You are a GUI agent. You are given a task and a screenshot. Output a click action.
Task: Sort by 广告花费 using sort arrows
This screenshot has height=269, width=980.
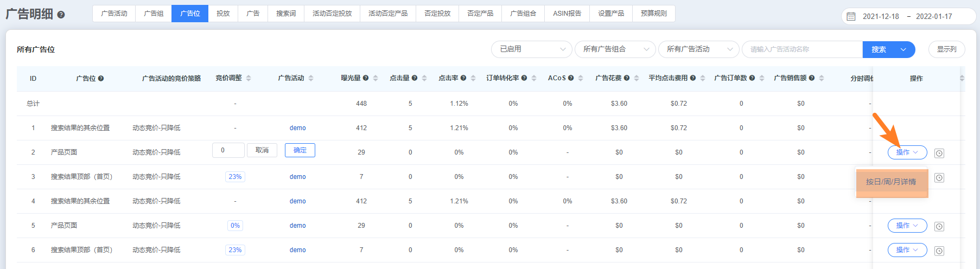click(637, 78)
